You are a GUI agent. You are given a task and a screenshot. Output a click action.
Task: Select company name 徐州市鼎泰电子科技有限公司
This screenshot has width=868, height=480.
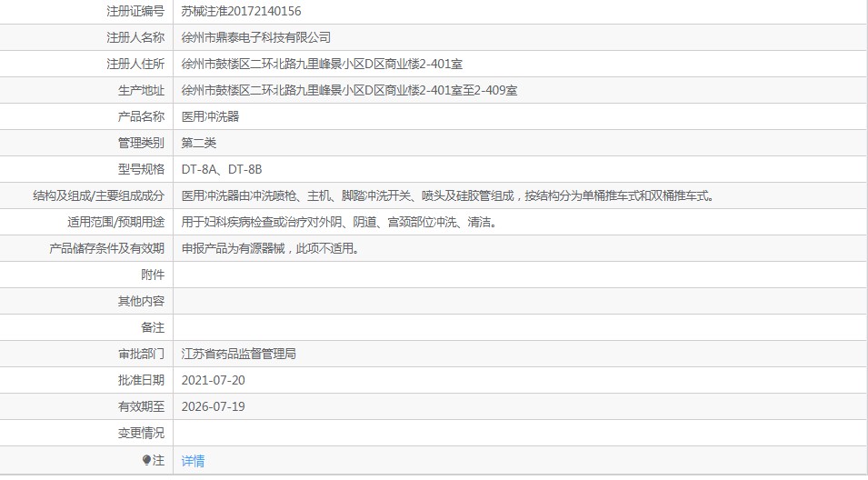point(255,37)
